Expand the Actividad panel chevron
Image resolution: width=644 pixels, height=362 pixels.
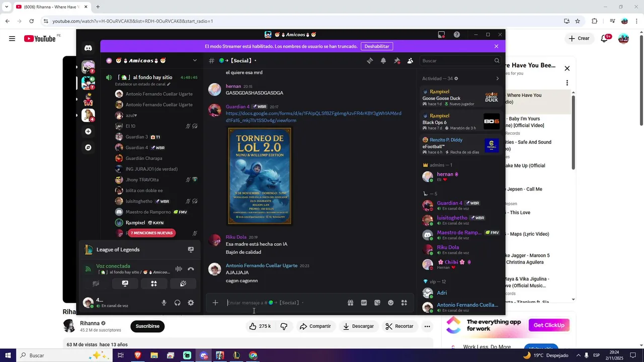[498, 78]
